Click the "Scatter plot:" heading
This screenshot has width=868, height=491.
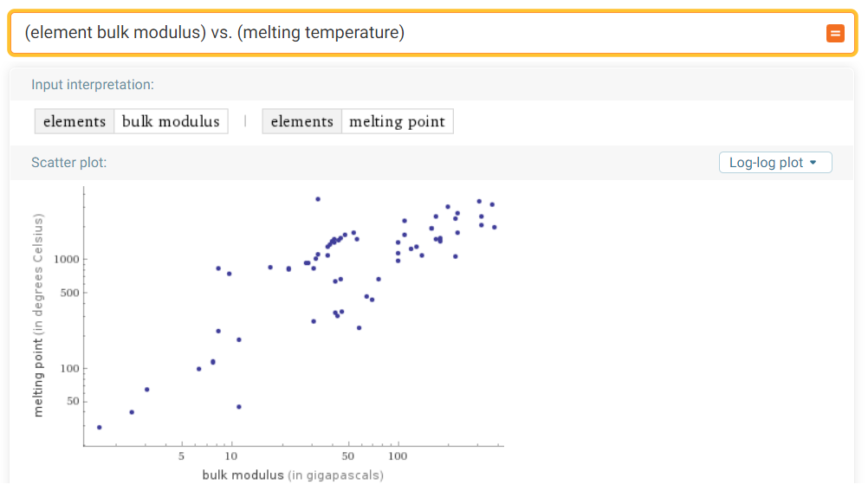click(69, 163)
